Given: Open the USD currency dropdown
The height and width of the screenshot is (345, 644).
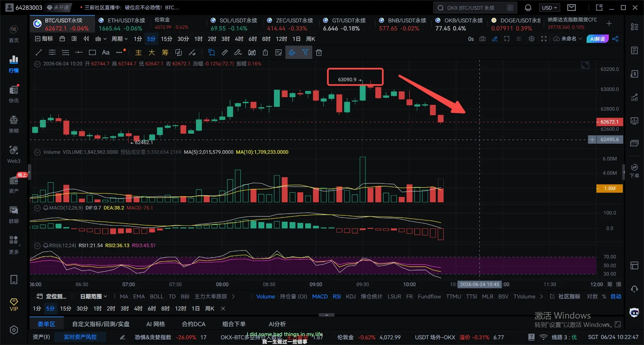Looking at the screenshot, I should (x=549, y=8).
